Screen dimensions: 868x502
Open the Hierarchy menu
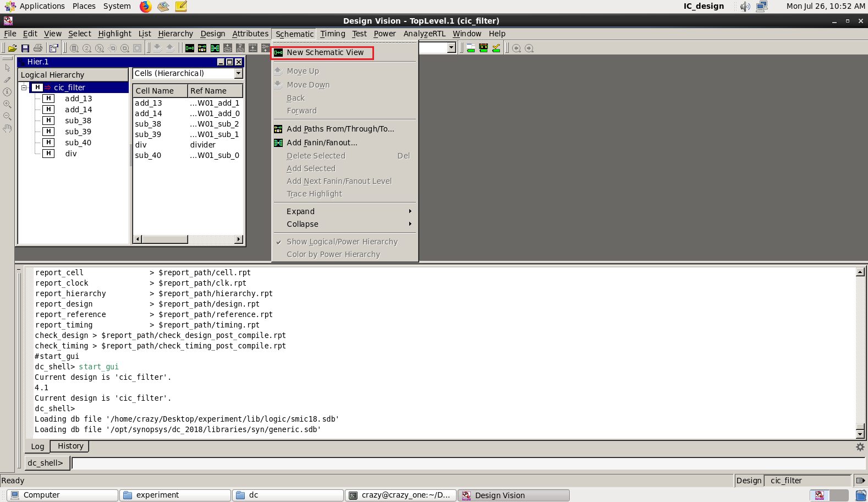coord(175,34)
